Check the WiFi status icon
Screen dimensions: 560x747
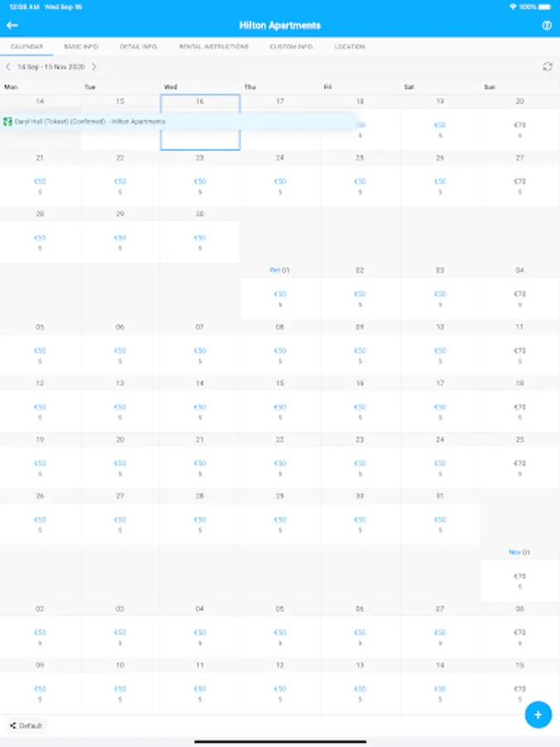pos(513,7)
